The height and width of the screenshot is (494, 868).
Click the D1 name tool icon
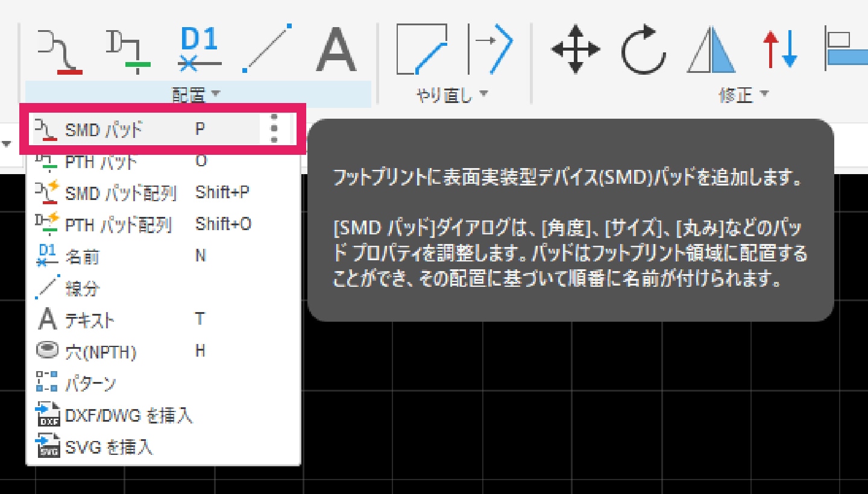tap(200, 49)
